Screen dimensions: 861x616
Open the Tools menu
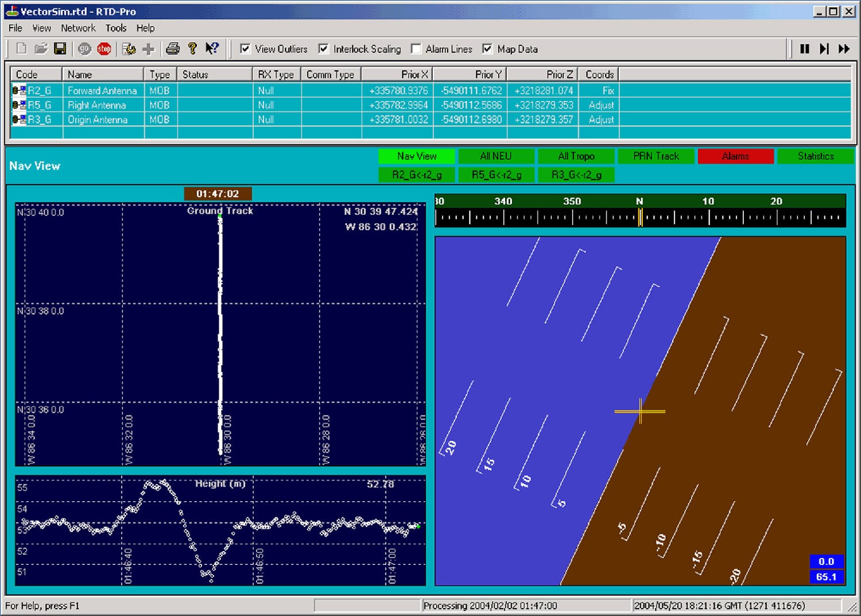[x=116, y=28]
